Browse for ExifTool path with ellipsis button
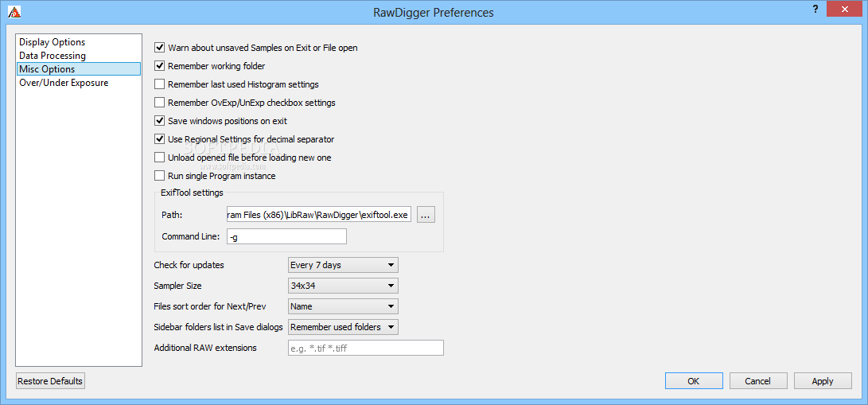Screen dimensions: 868x405 426,215
